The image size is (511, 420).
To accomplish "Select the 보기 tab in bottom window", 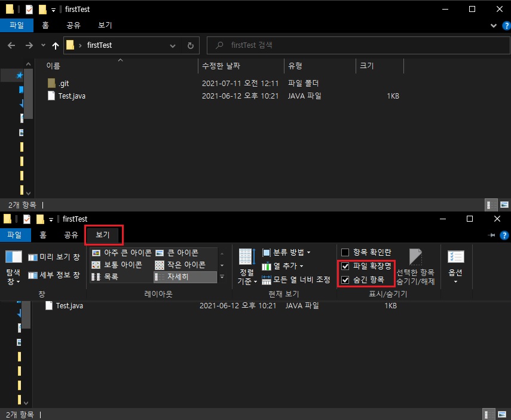I will 103,235.
